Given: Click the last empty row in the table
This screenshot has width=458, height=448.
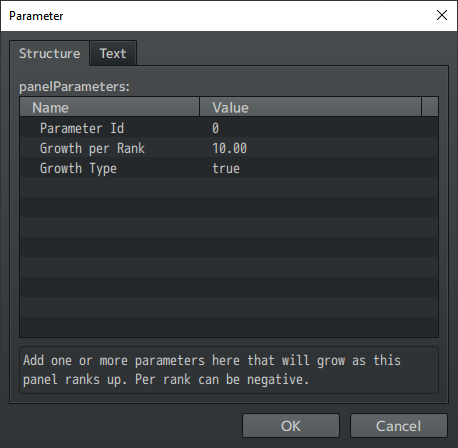Looking at the screenshot, I should click(x=229, y=327).
